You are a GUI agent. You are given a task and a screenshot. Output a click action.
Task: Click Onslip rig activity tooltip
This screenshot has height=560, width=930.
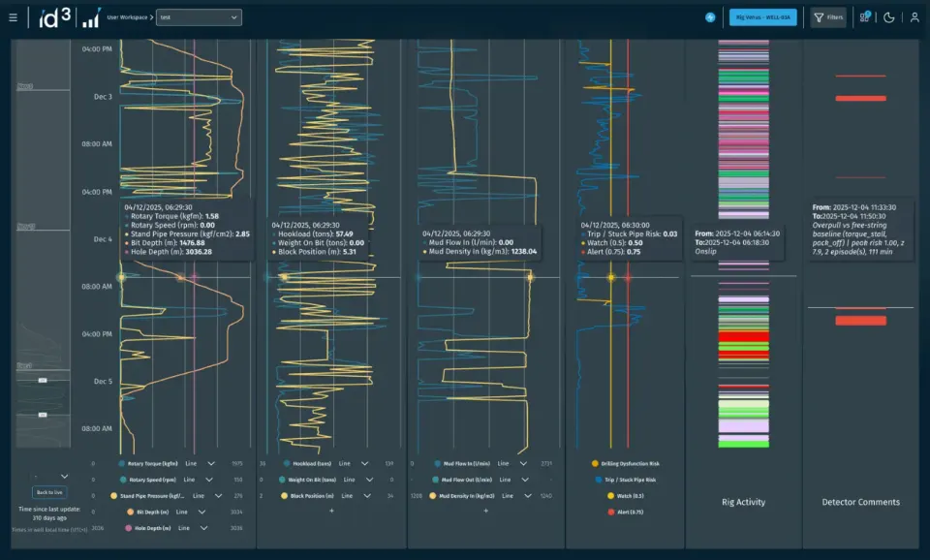(x=737, y=242)
